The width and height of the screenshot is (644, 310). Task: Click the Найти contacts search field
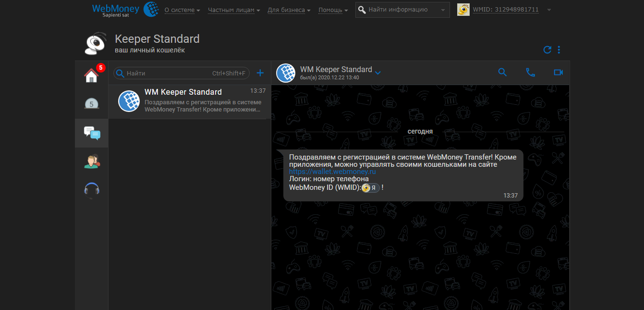[182, 73]
